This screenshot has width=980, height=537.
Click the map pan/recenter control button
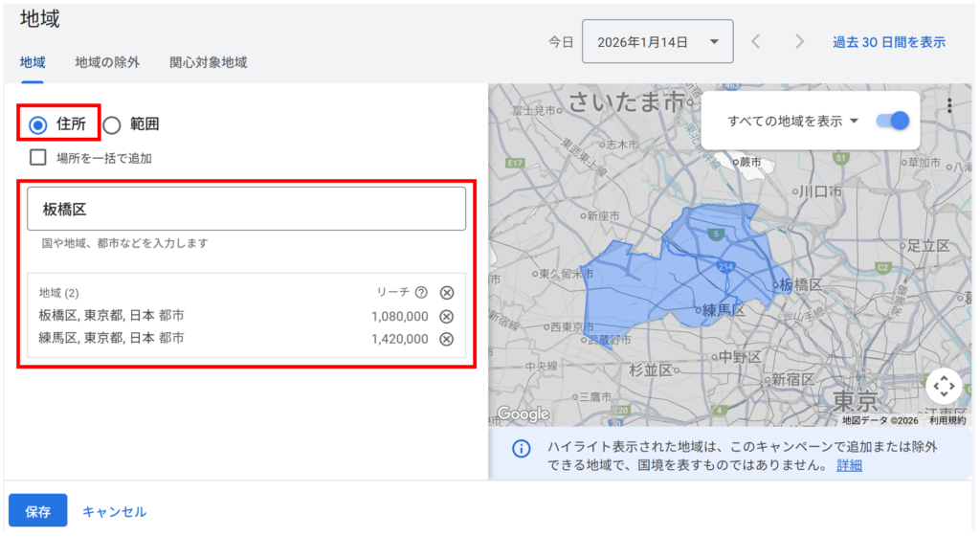(944, 386)
